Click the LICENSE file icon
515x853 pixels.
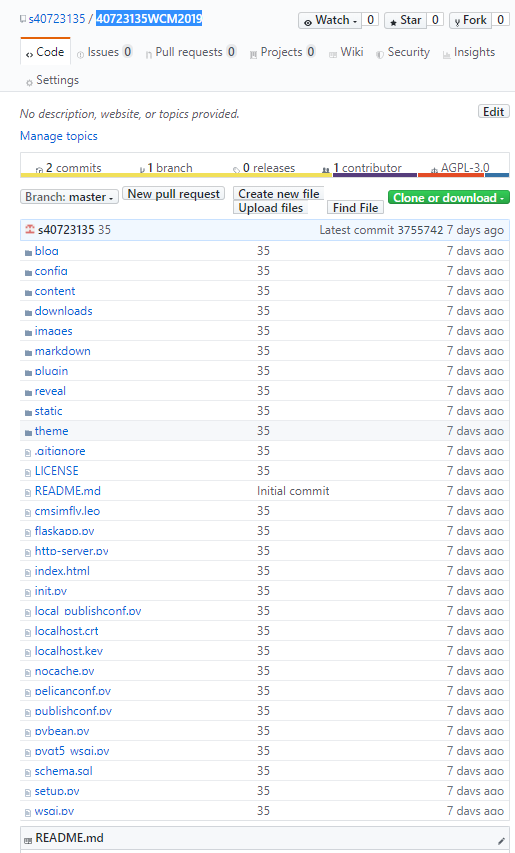point(28,473)
